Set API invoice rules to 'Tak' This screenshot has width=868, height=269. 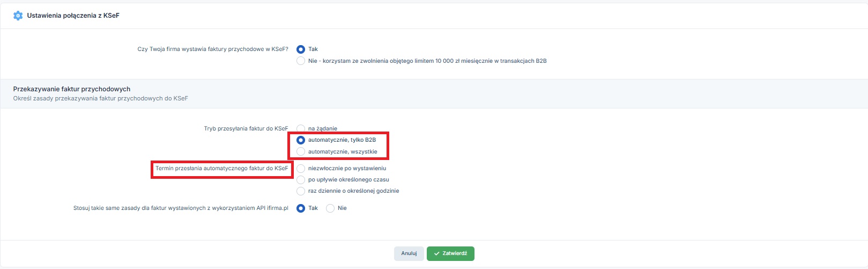pyautogui.click(x=301, y=208)
